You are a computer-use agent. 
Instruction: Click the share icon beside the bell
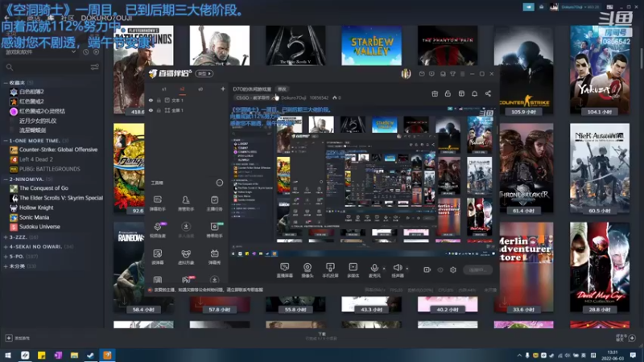click(488, 93)
